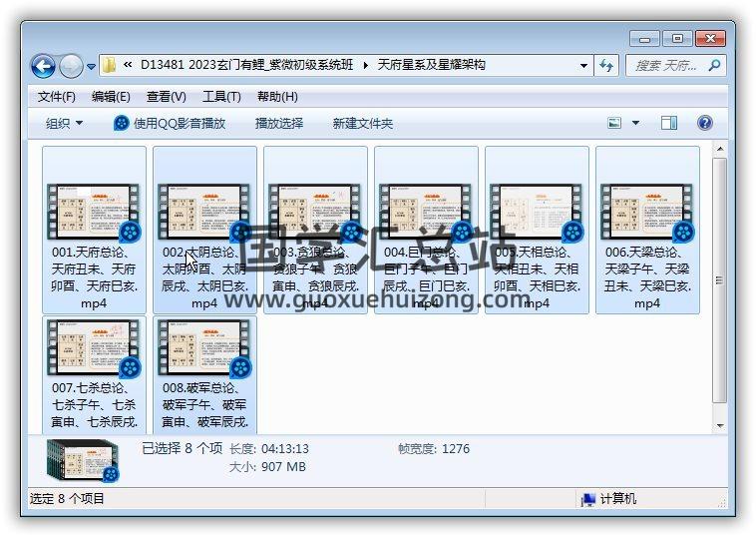This screenshot has height=537, width=756.
Task: Click file name text 008.破军总论
Action: (204, 405)
